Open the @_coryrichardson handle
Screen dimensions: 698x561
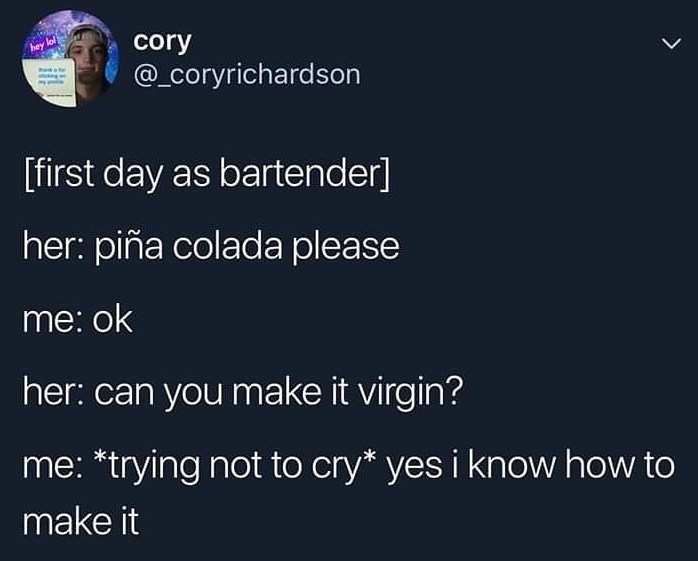coord(247,75)
